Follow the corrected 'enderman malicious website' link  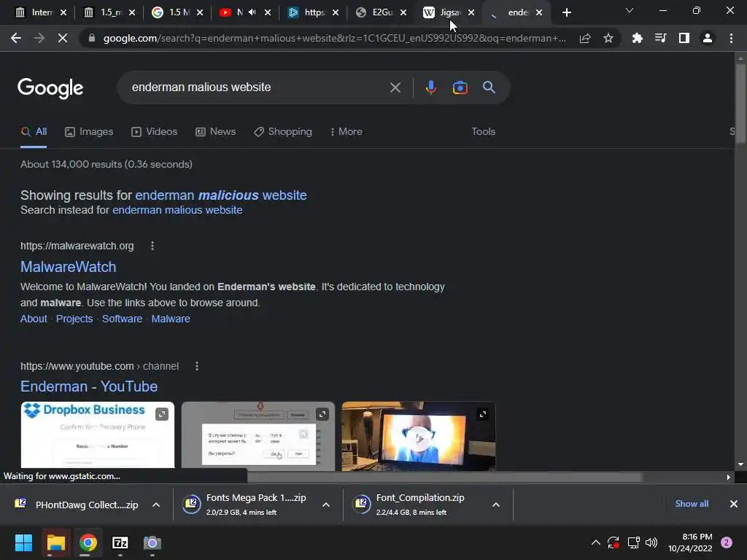coord(221,195)
